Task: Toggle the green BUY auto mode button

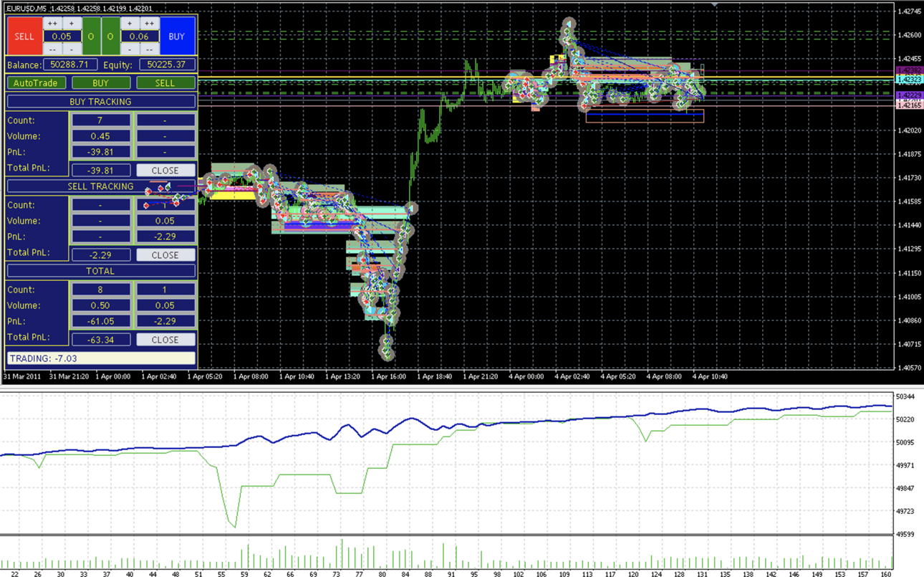Action: tap(100, 83)
